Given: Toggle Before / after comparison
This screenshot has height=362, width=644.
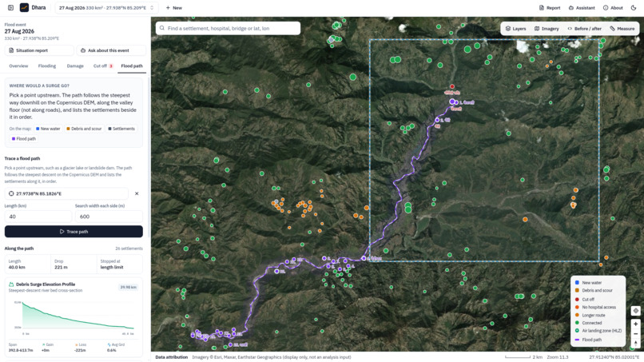Looking at the screenshot, I should [x=584, y=29].
